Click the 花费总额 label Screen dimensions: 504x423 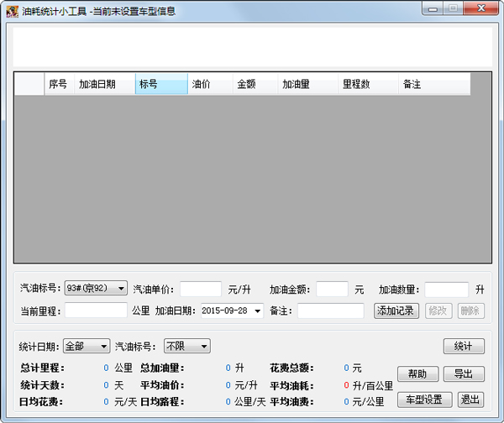[x=291, y=368]
